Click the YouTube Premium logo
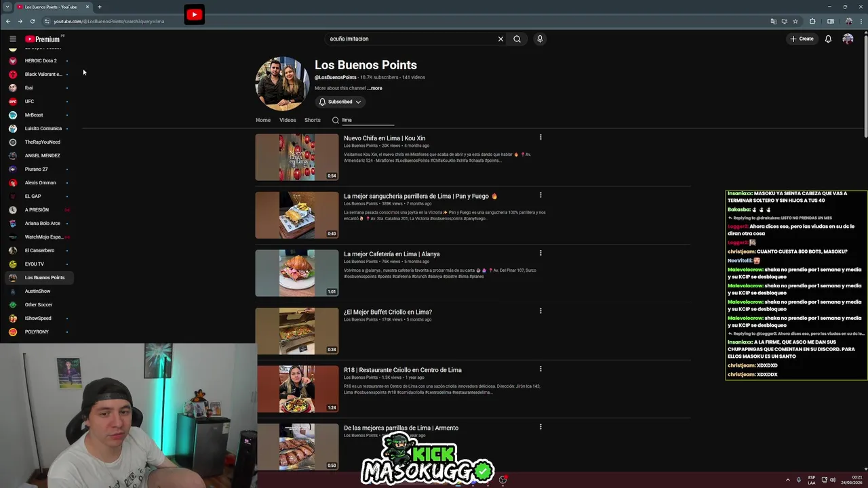 click(43, 39)
